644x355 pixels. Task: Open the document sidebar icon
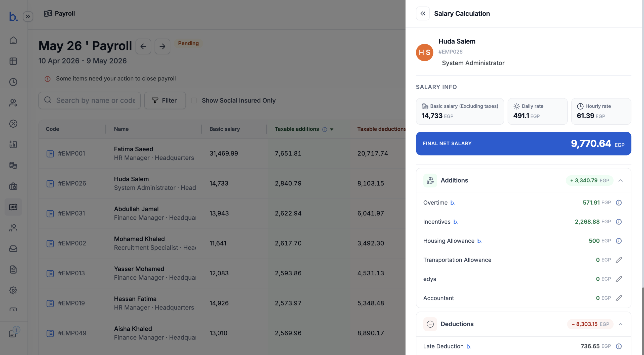coord(13,270)
